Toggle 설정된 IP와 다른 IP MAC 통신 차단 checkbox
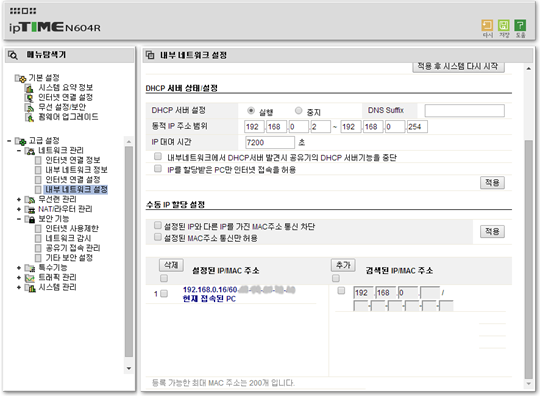The height and width of the screenshot is (396, 540). click(x=158, y=225)
